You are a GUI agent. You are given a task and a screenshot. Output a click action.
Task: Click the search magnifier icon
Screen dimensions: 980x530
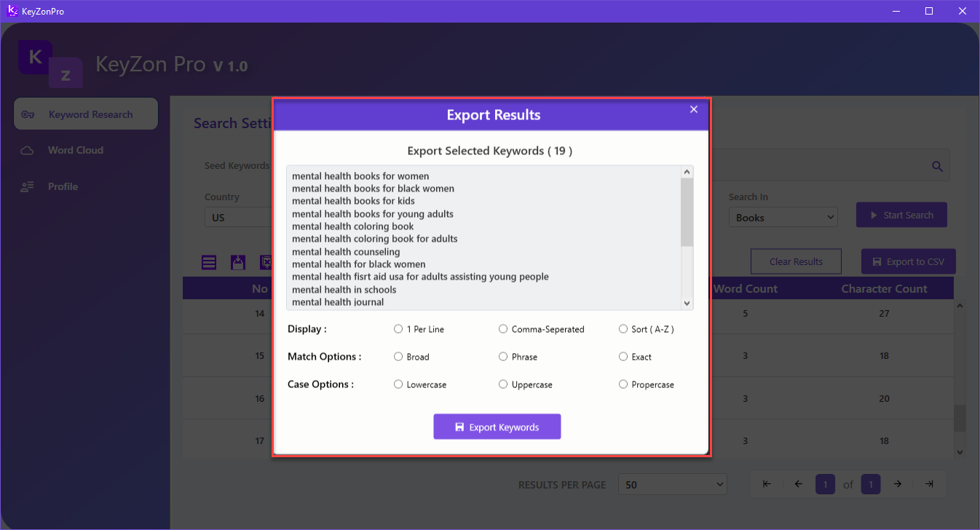click(x=937, y=165)
